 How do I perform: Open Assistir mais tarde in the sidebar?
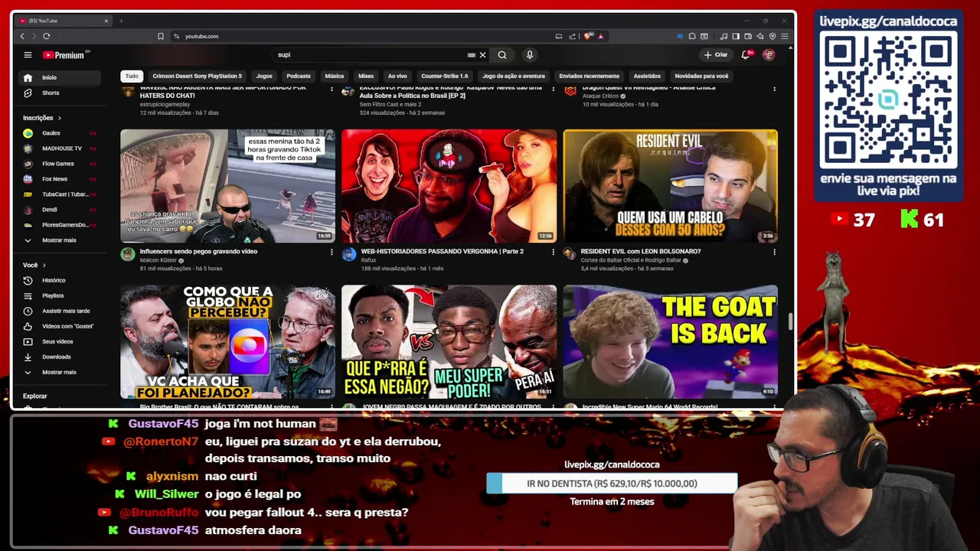[60, 311]
